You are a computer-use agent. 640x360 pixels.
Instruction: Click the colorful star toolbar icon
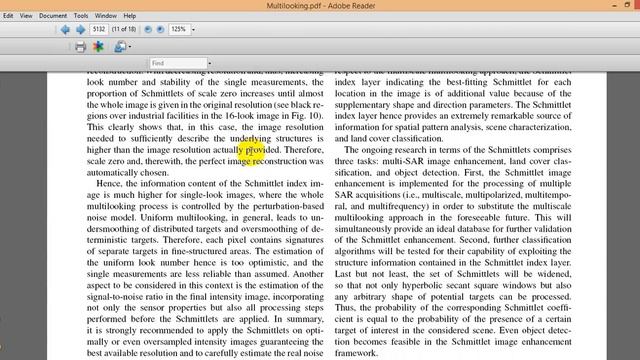coord(98,47)
